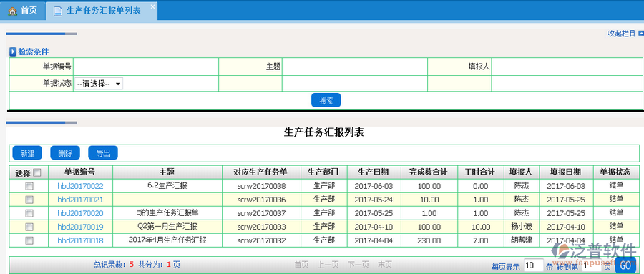
Task: Click the 删除 button
Action: point(65,153)
